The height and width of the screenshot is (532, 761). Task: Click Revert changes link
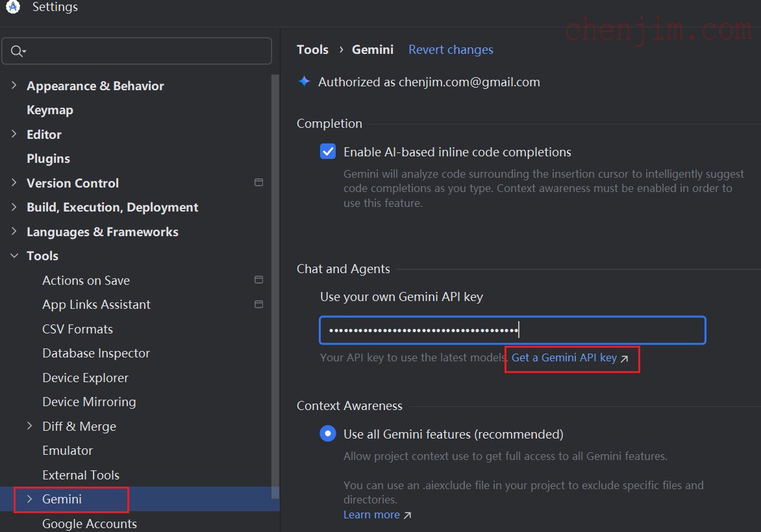coord(451,49)
